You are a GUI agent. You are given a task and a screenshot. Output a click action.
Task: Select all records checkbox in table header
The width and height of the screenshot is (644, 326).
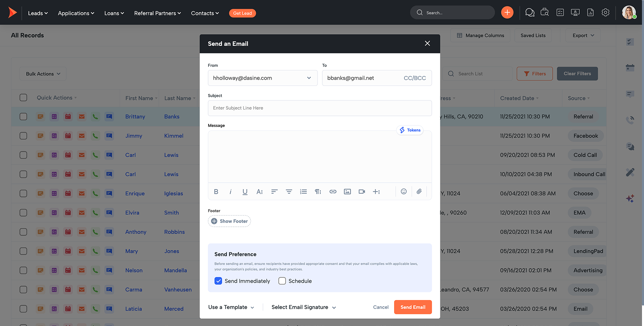point(23,98)
